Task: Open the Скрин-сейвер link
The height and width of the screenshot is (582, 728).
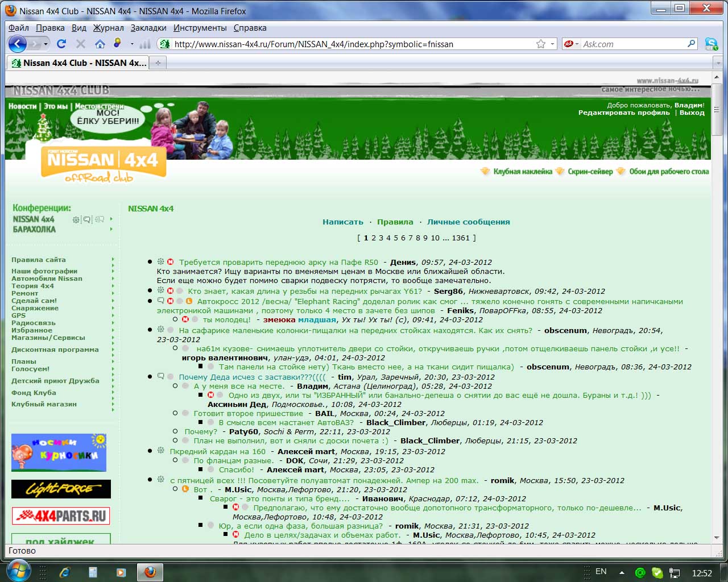Action: point(590,171)
